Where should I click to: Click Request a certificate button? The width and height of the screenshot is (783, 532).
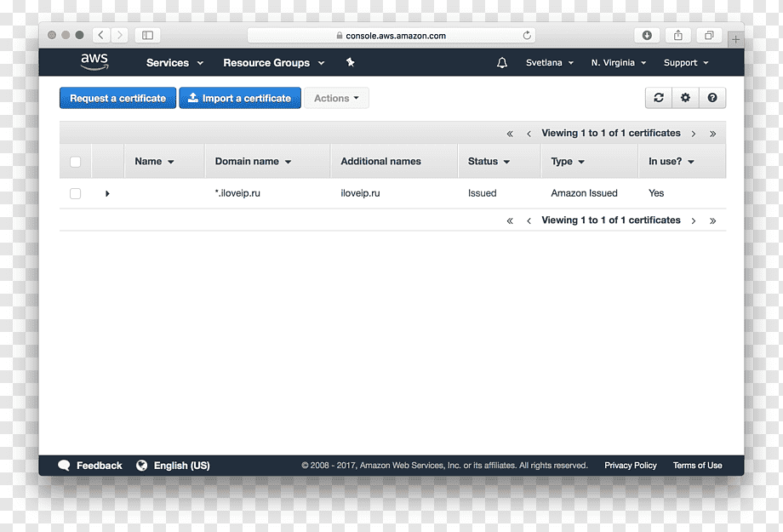pyautogui.click(x=117, y=98)
